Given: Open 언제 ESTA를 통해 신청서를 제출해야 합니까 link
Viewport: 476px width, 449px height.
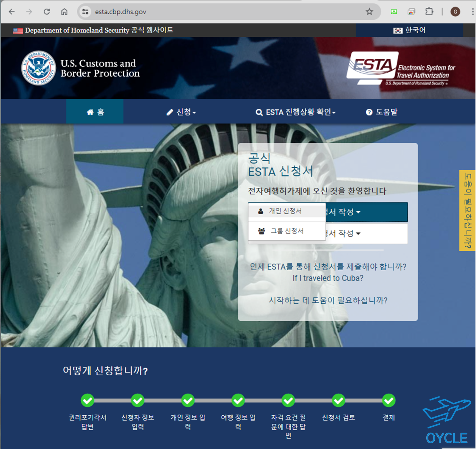Looking at the screenshot, I should point(328,266).
